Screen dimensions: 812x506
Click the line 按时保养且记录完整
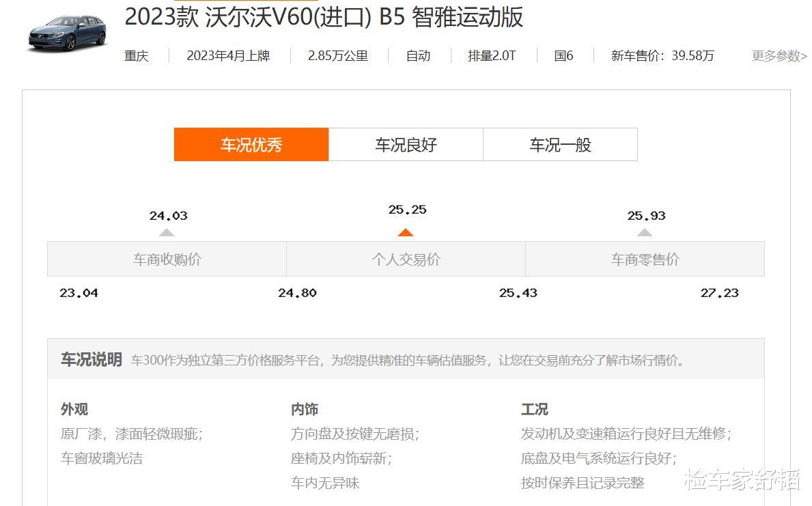click(x=583, y=483)
